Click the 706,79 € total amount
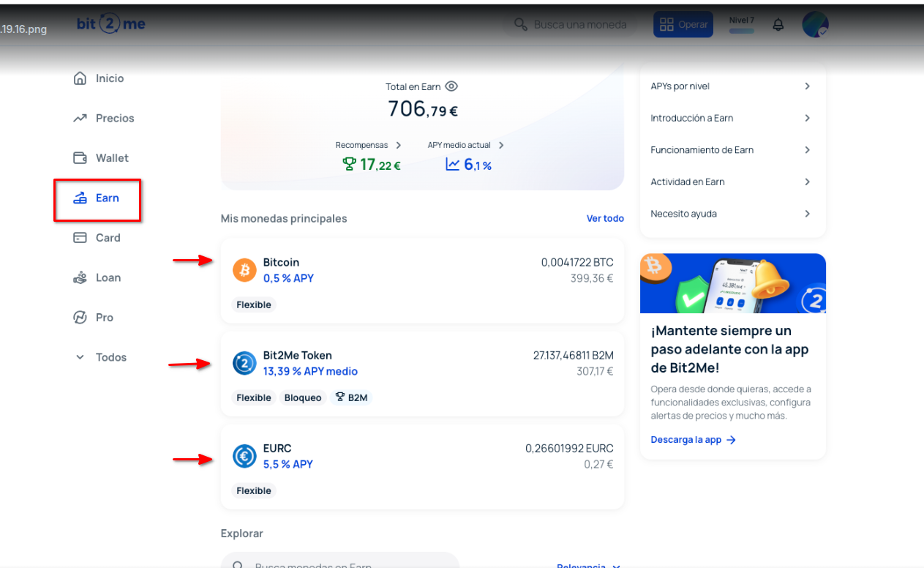The height and width of the screenshot is (568, 924). pyautogui.click(x=423, y=109)
